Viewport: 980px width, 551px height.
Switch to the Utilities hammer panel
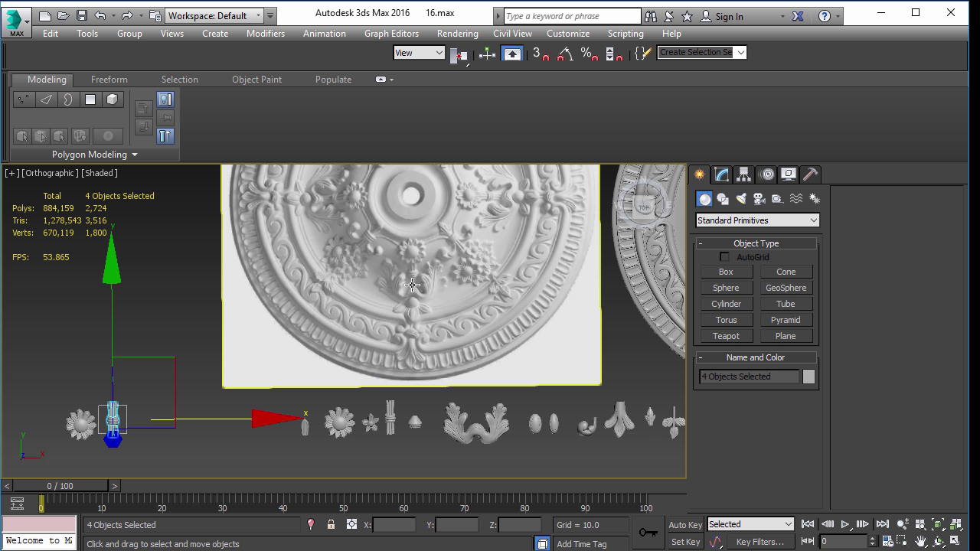point(810,174)
